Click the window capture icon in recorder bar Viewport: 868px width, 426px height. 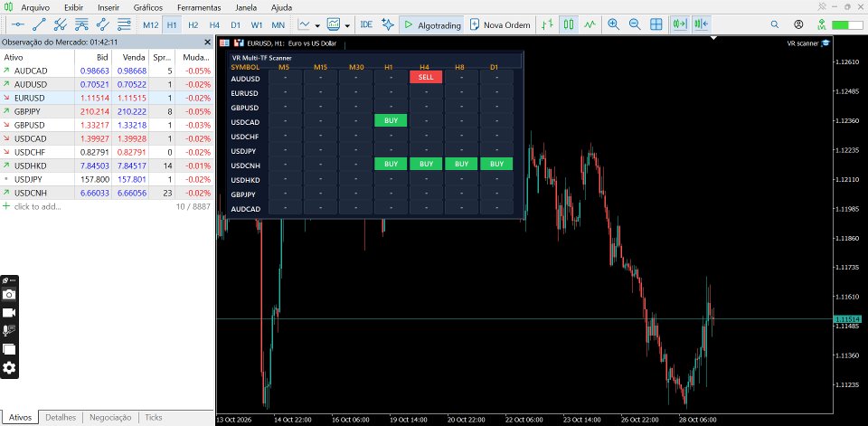click(9, 349)
